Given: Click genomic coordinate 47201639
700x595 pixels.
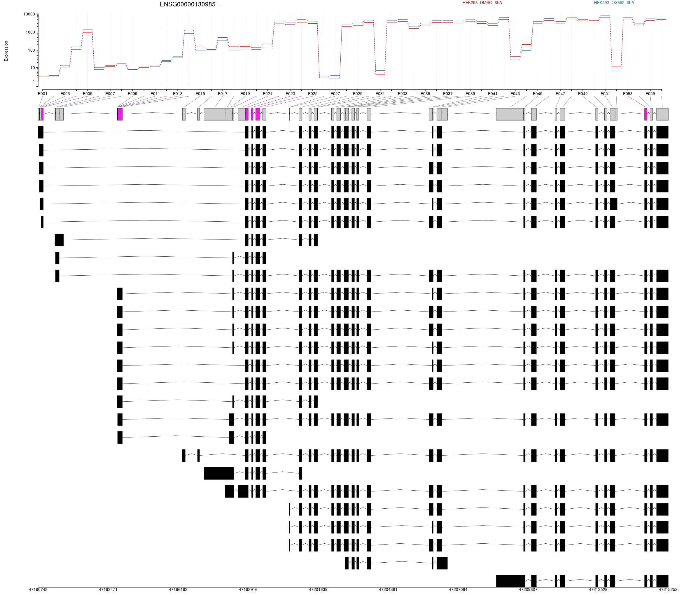Looking at the screenshot, I should pyautogui.click(x=318, y=589).
